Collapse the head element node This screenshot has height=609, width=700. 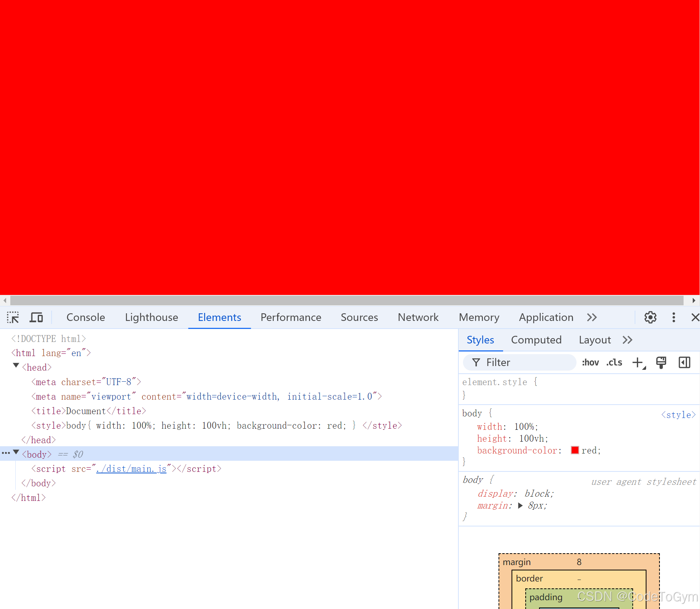click(x=16, y=366)
